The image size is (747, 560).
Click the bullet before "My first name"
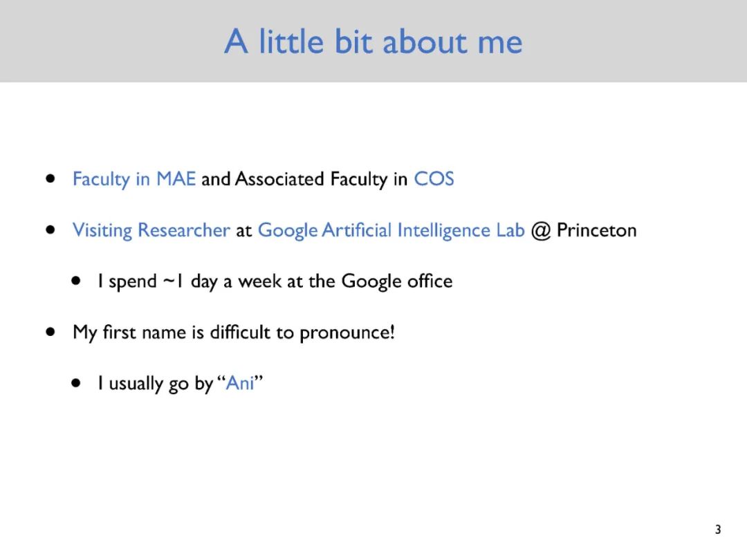point(50,332)
